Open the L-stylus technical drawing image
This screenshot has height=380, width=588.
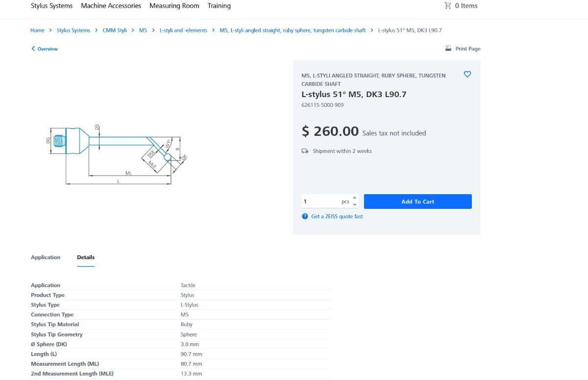(x=118, y=154)
